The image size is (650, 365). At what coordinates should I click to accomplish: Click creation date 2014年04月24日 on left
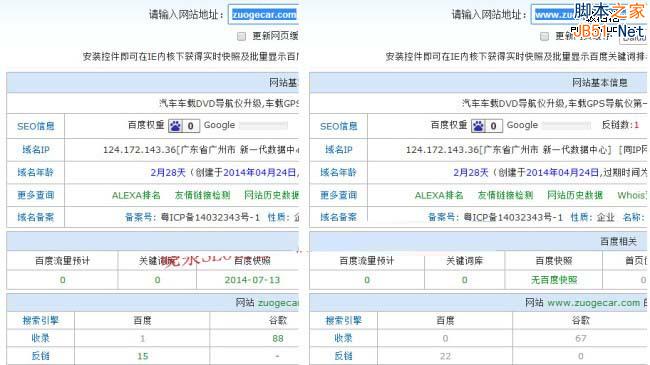tap(260, 172)
